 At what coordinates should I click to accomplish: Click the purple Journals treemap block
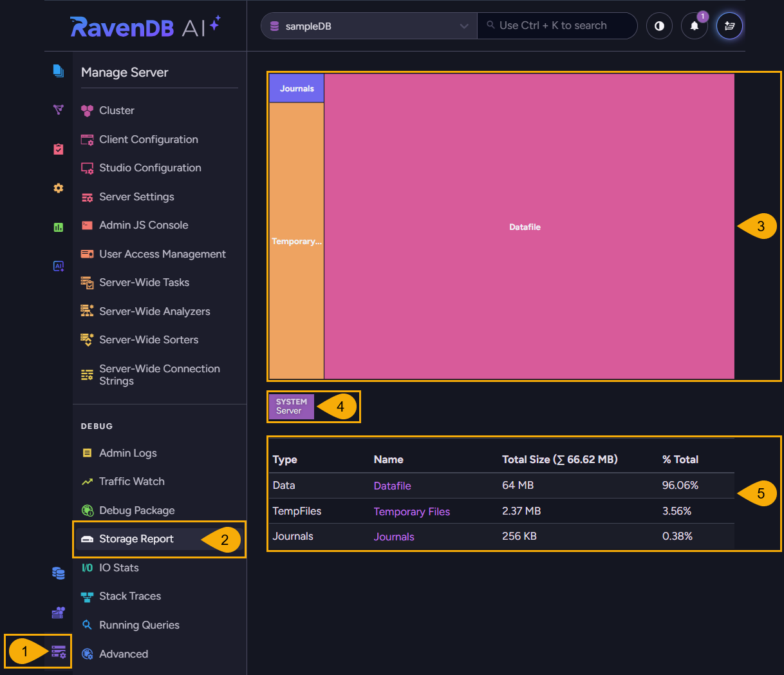point(296,88)
